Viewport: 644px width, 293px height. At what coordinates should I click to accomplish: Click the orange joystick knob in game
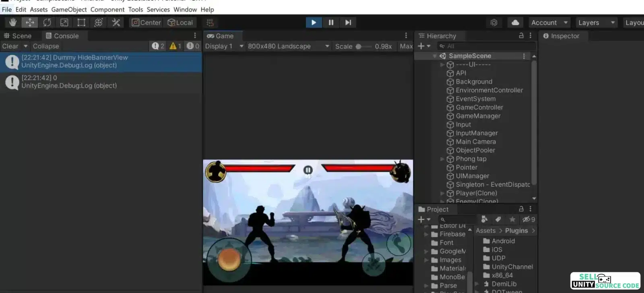[229, 258]
